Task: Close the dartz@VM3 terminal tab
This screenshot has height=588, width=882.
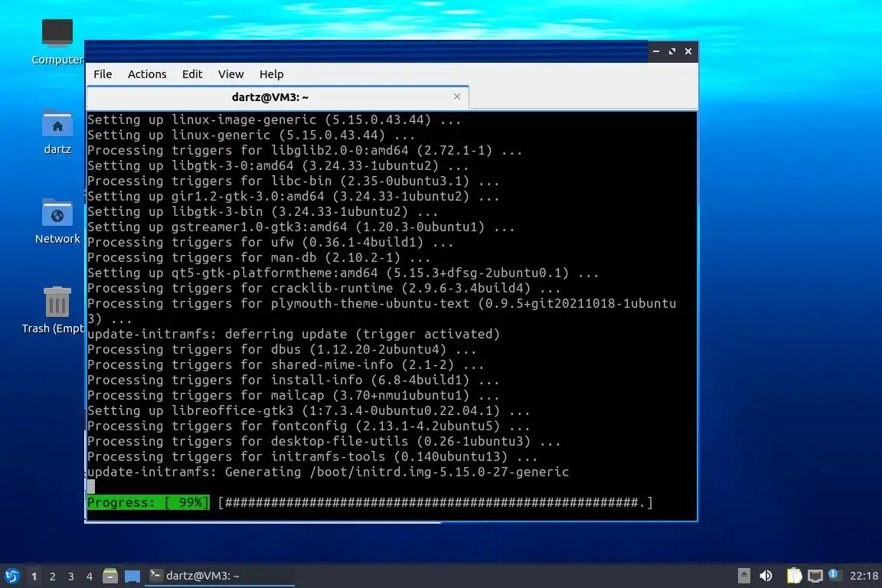Action: 457,96
